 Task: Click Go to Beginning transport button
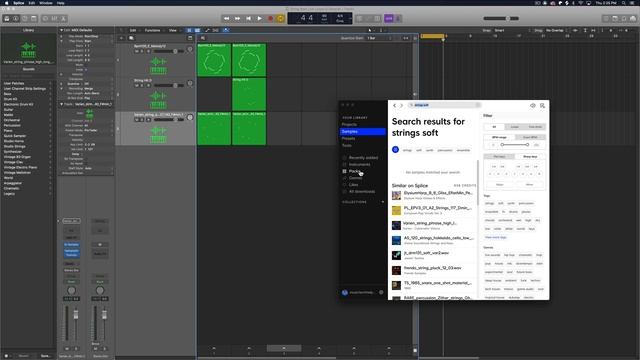pyautogui.click(x=249, y=18)
